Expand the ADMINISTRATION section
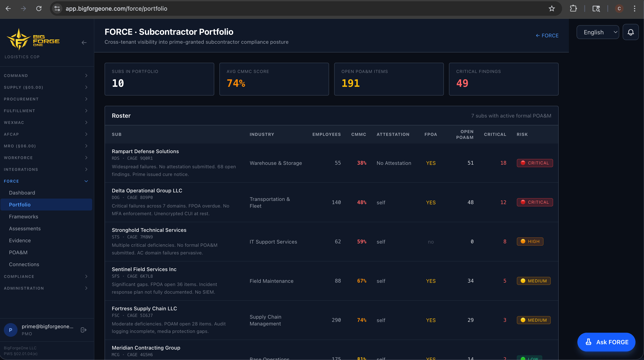The image size is (644, 360). (46, 288)
